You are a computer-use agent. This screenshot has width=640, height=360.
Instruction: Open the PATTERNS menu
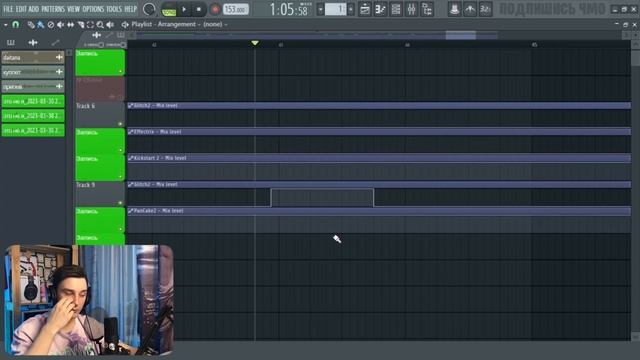click(53, 9)
